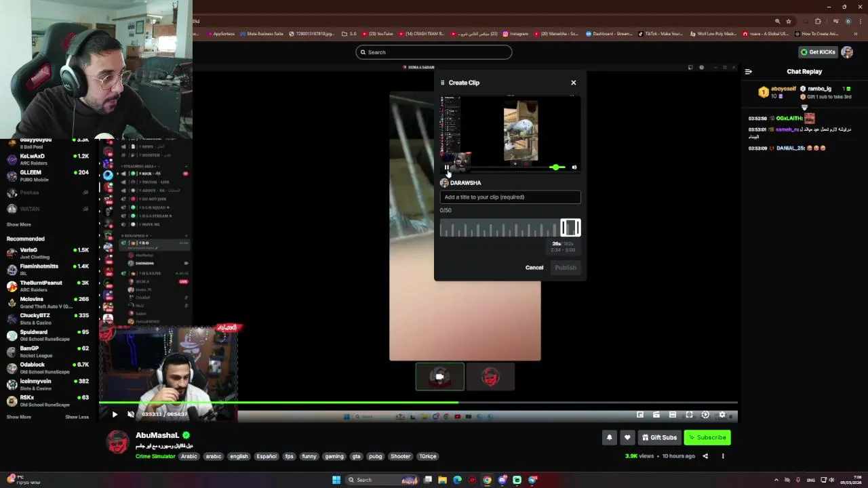Open Discord from taskbar
Viewport: 868px width, 488px height.
pos(502,480)
